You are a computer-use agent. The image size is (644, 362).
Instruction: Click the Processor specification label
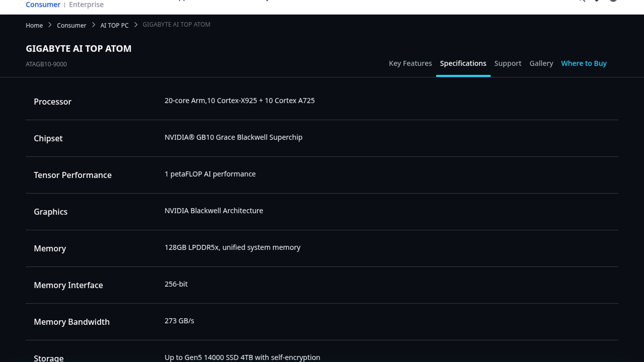click(x=53, y=102)
